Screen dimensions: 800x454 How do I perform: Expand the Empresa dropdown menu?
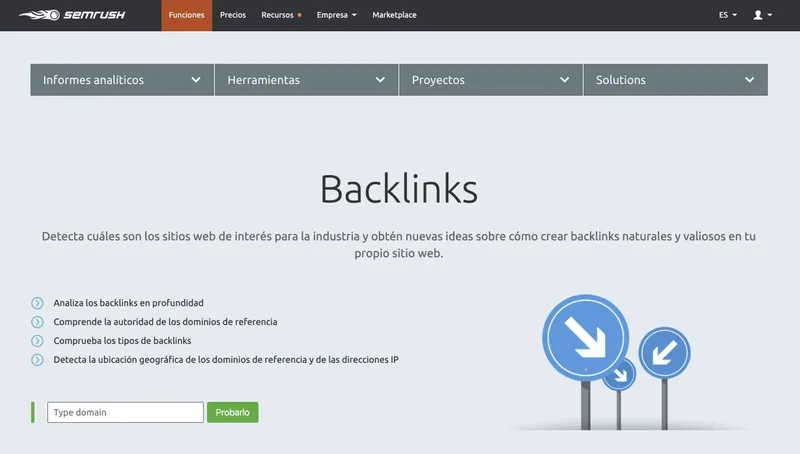point(336,15)
